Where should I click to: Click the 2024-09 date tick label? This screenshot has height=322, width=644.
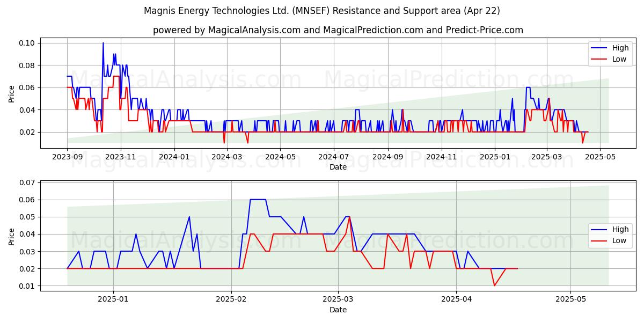click(x=388, y=157)
